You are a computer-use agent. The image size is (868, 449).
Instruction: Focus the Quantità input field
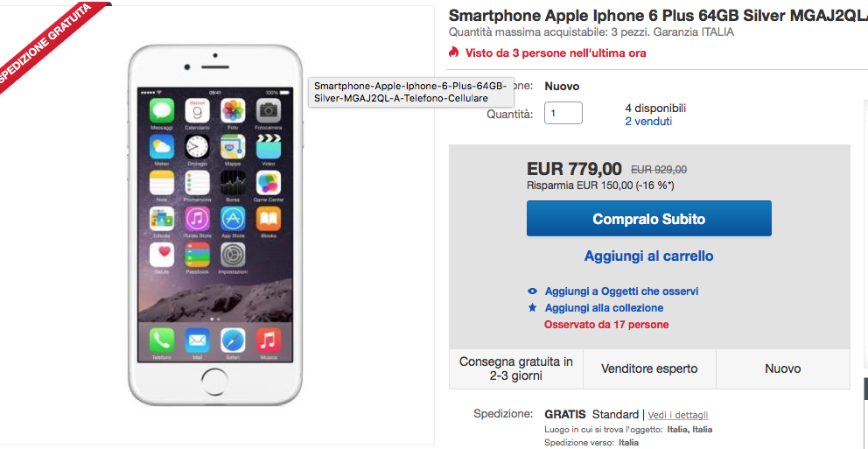[x=563, y=113]
